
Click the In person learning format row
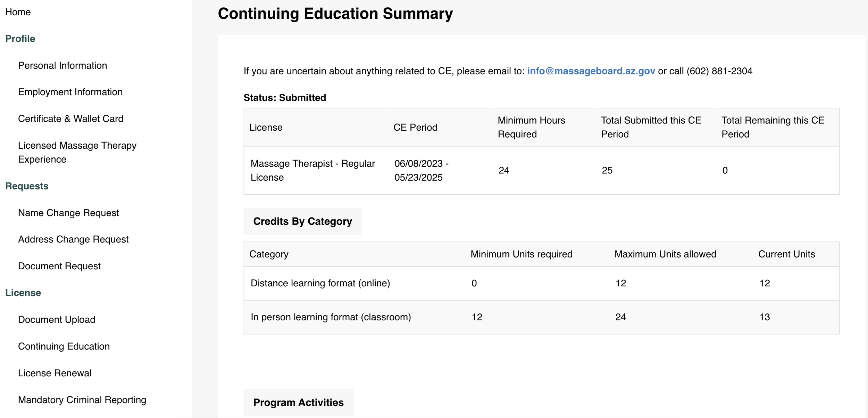(x=331, y=317)
